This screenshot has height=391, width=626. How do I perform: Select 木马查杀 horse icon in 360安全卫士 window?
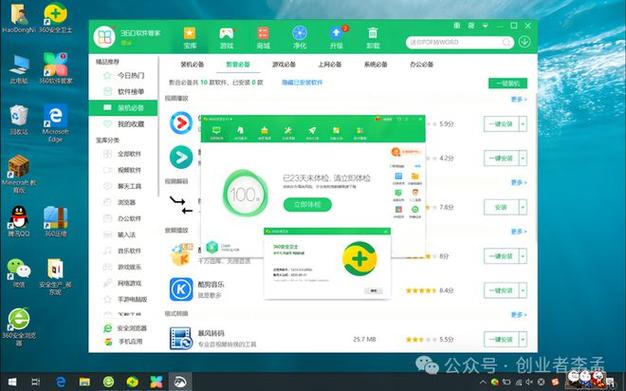click(x=240, y=132)
